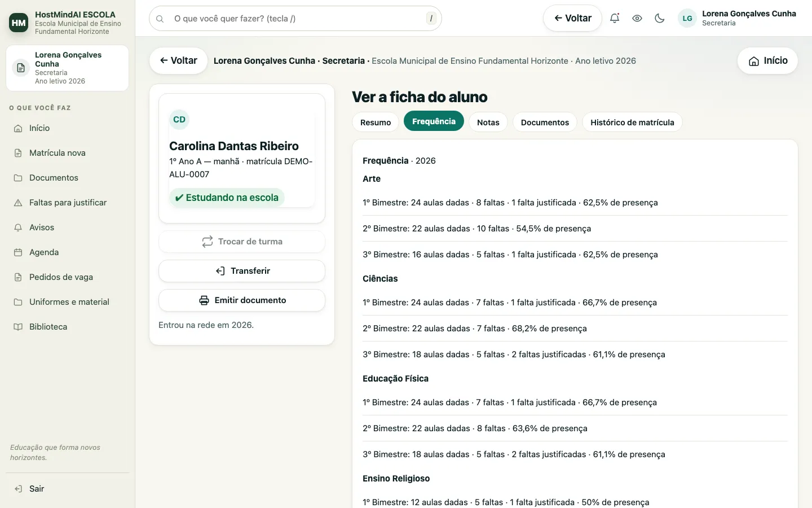The width and height of the screenshot is (812, 508).
Task: Open Avisos menu item
Action: [68, 227]
